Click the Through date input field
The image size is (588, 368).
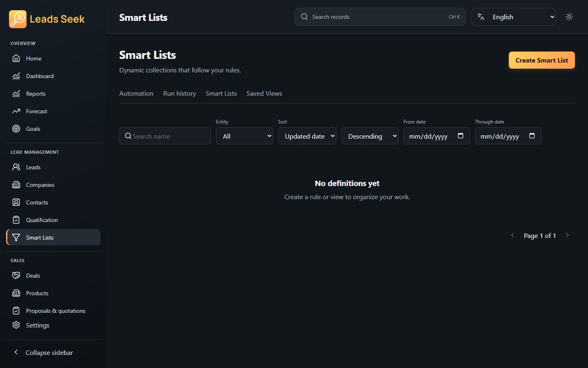click(508, 136)
